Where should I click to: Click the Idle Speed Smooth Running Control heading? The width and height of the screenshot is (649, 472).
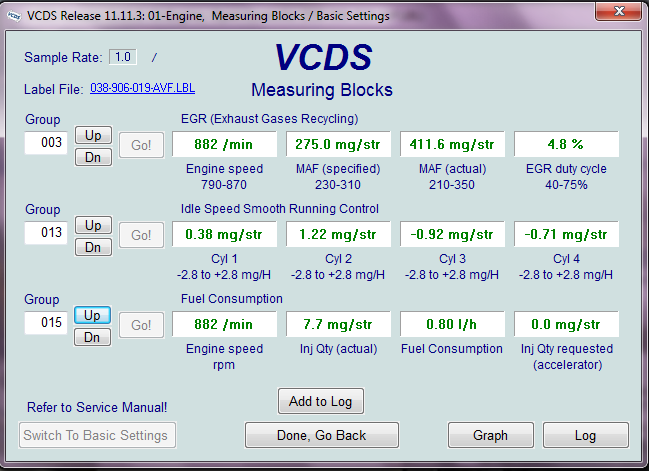click(x=279, y=209)
